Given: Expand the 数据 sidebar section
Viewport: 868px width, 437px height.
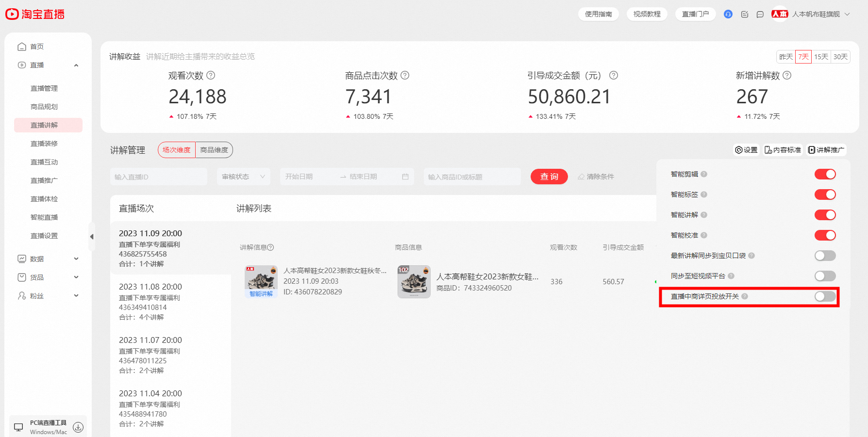Looking at the screenshot, I should [76, 259].
